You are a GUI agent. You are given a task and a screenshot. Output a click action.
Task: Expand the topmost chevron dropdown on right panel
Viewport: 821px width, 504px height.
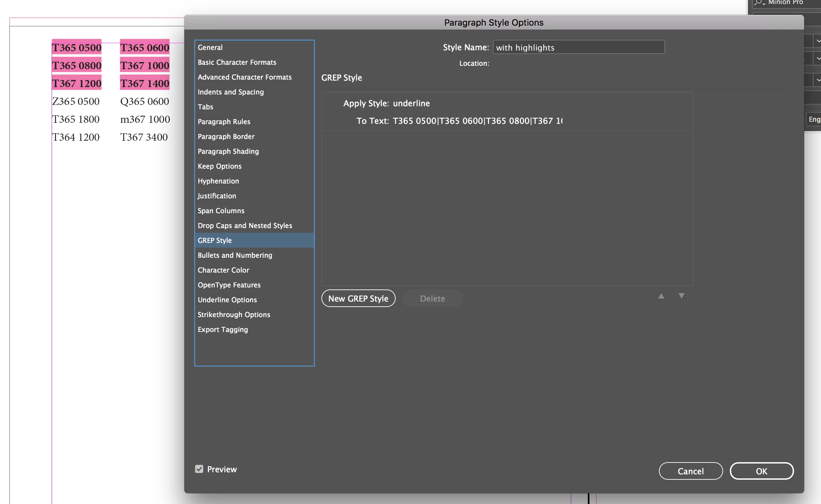pos(818,41)
